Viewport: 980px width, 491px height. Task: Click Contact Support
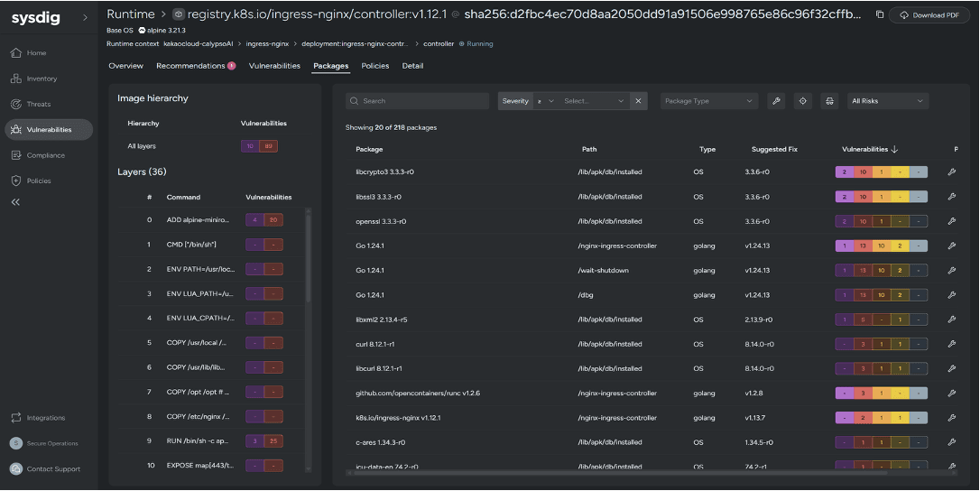45,469
